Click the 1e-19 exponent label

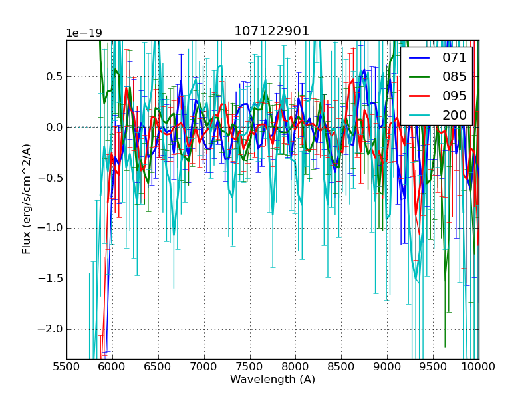click(x=84, y=34)
